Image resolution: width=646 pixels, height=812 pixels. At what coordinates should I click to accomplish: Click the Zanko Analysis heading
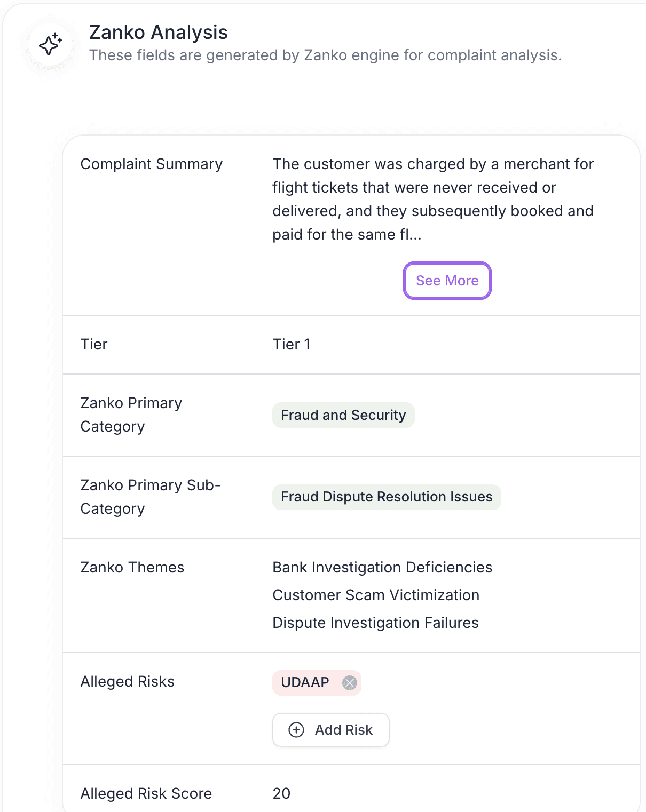pyautogui.click(x=159, y=33)
